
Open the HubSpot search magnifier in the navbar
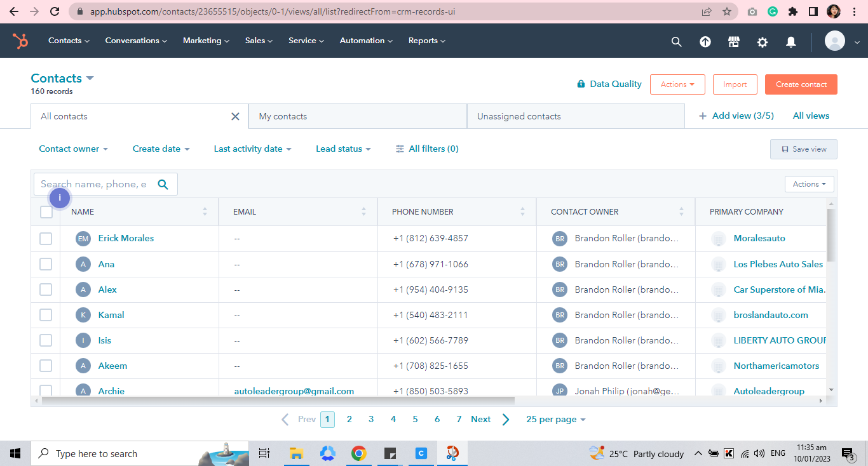[x=677, y=41]
